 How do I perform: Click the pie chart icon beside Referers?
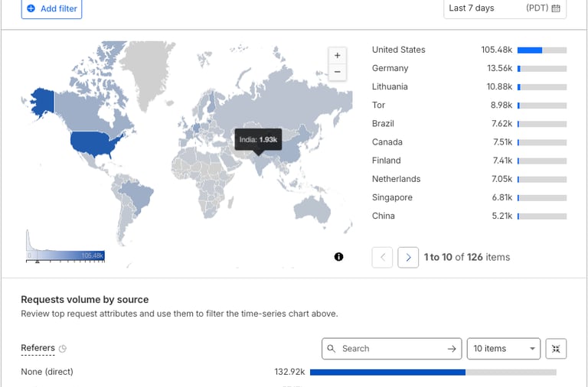(x=63, y=349)
